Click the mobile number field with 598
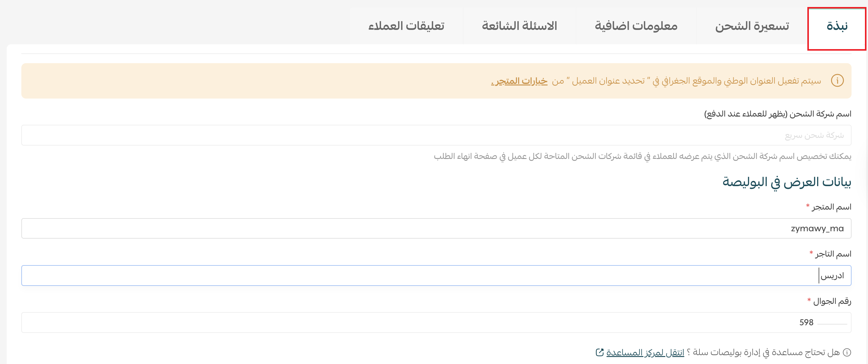 (x=436, y=323)
